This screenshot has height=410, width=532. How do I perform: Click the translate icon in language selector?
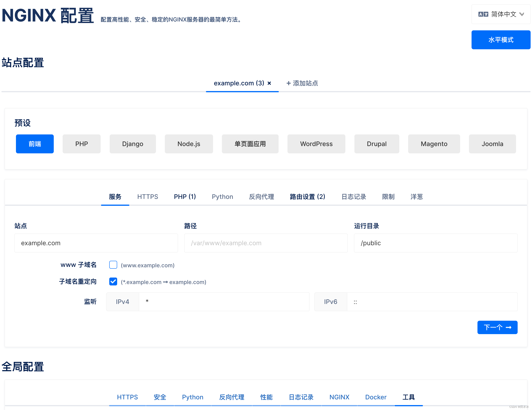coord(483,14)
